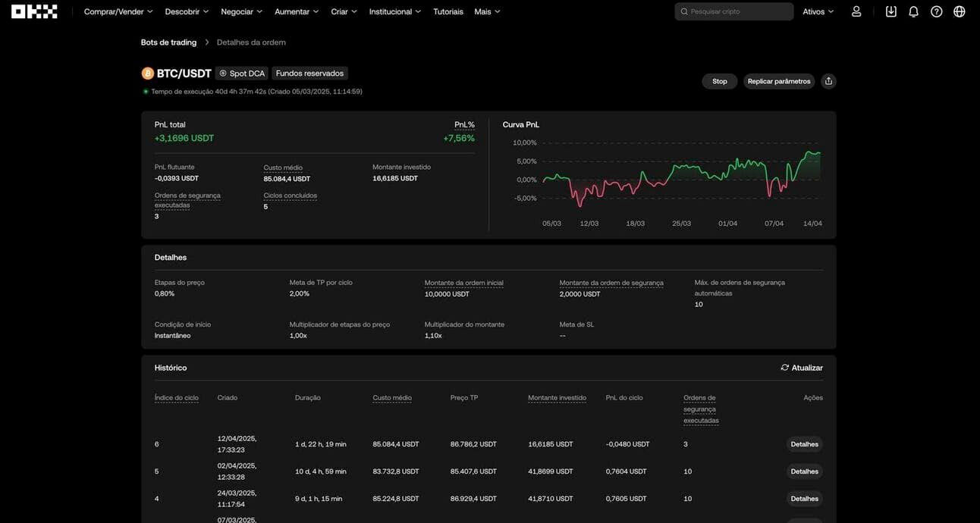Viewport: 980px width, 523px height.
Task: Expand the Ativos dropdown
Action: (x=818, y=11)
